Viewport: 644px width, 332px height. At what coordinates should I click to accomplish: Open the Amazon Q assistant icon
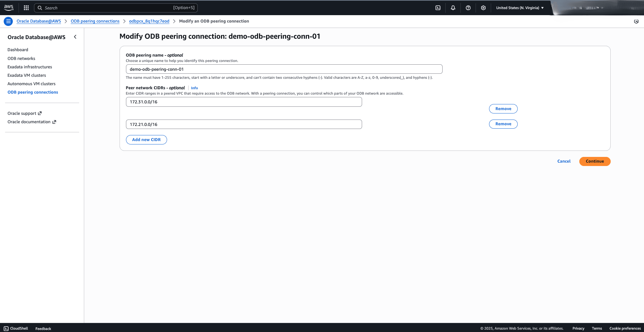(636, 21)
